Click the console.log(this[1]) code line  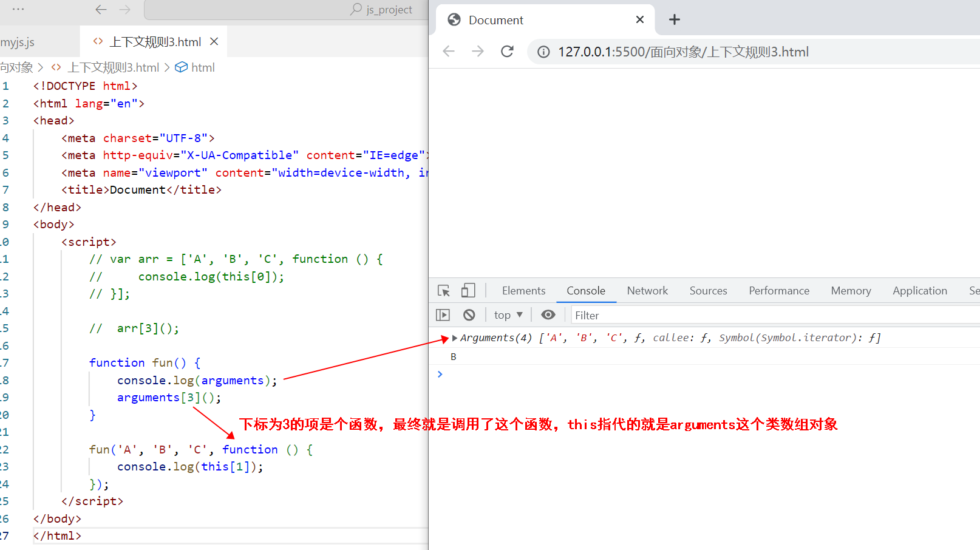[x=190, y=467]
